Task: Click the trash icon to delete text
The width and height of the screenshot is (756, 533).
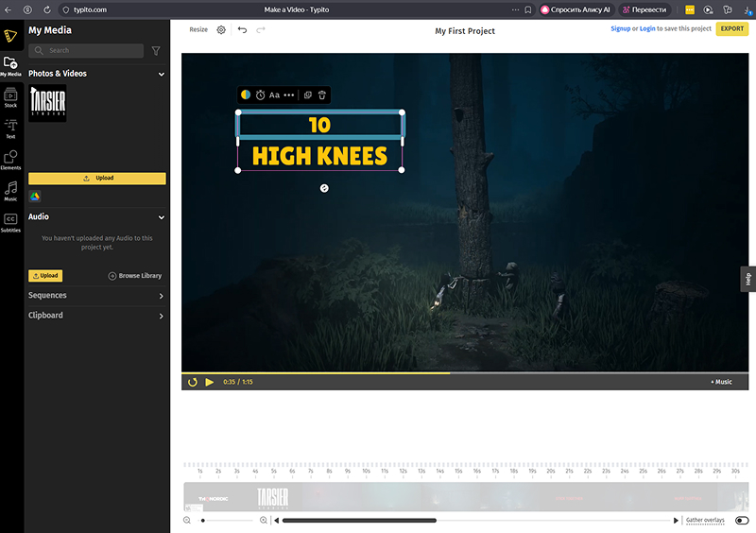Action: [x=322, y=95]
